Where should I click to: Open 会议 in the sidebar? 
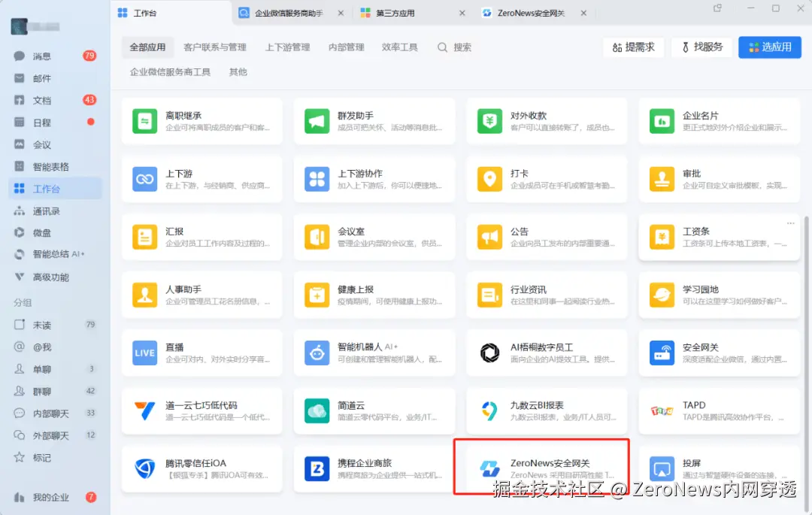[x=55, y=144]
